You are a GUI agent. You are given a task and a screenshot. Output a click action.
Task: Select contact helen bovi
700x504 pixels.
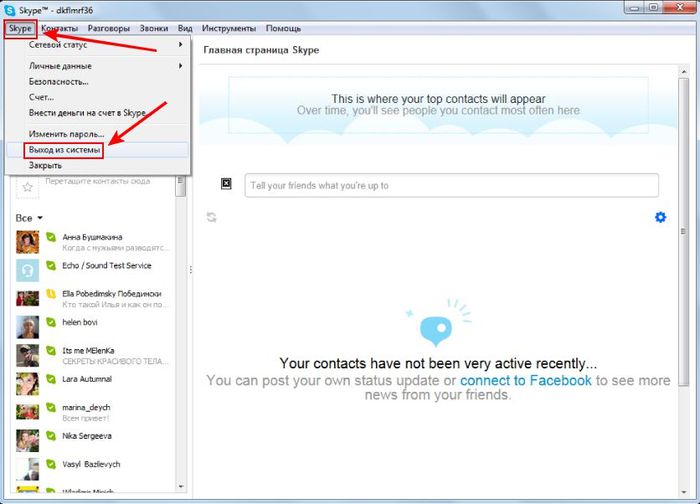pos(94,327)
